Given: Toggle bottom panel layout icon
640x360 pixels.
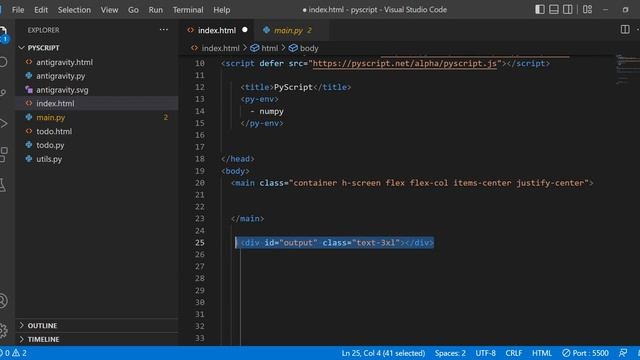Looking at the screenshot, I should 553,9.
